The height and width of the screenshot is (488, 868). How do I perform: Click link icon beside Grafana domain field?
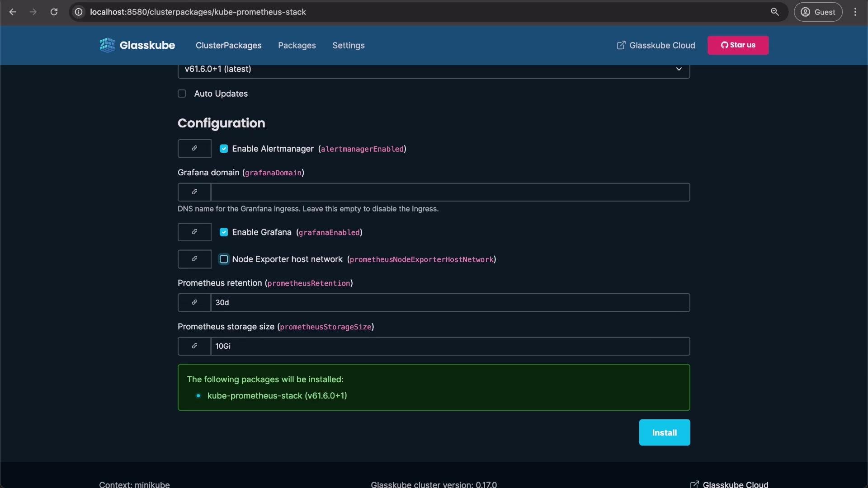(194, 192)
